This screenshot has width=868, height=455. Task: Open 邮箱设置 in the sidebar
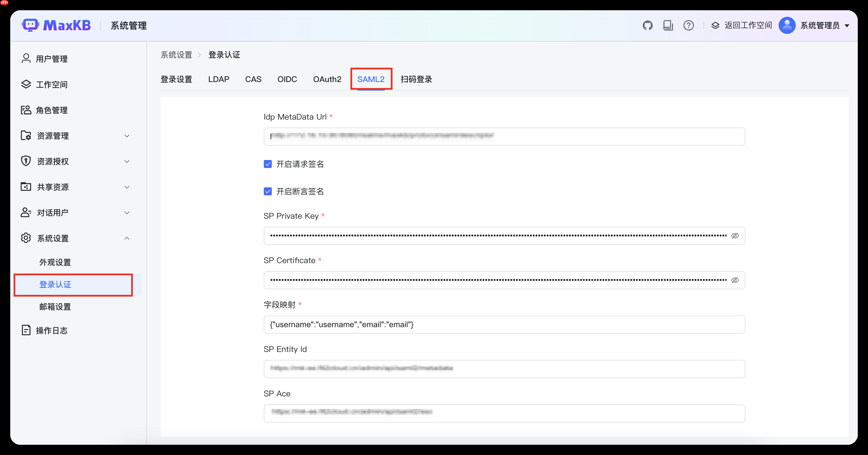[x=55, y=307]
